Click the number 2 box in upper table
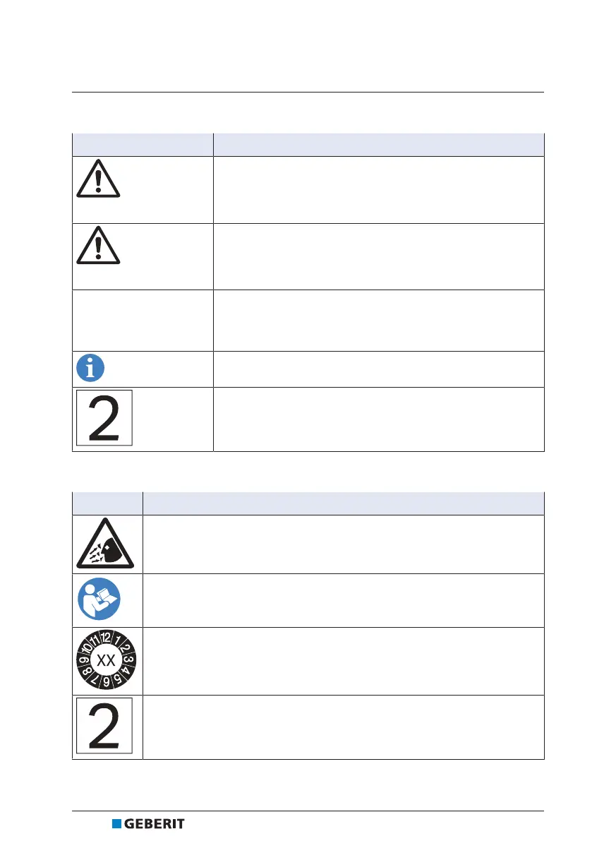616x865 pixels. coord(104,418)
